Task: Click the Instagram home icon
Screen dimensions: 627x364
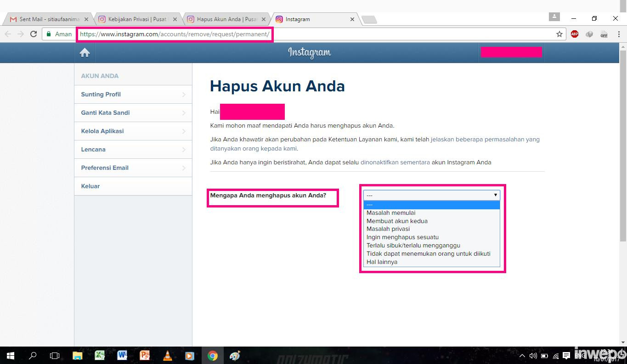Action: click(x=85, y=53)
